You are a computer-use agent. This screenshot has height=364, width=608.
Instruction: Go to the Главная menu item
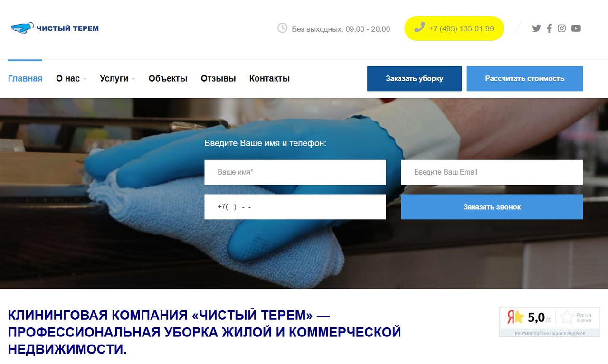[x=25, y=79]
